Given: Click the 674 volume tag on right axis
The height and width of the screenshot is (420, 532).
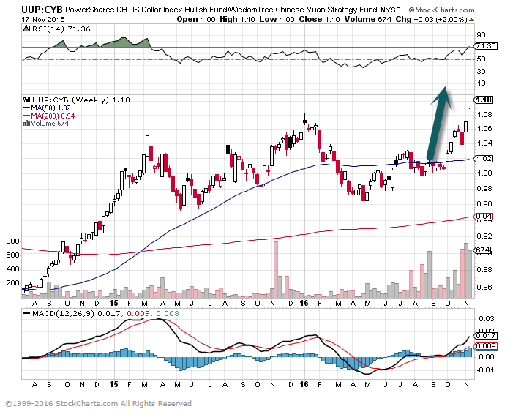Looking at the screenshot, I should tap(482, 250).
